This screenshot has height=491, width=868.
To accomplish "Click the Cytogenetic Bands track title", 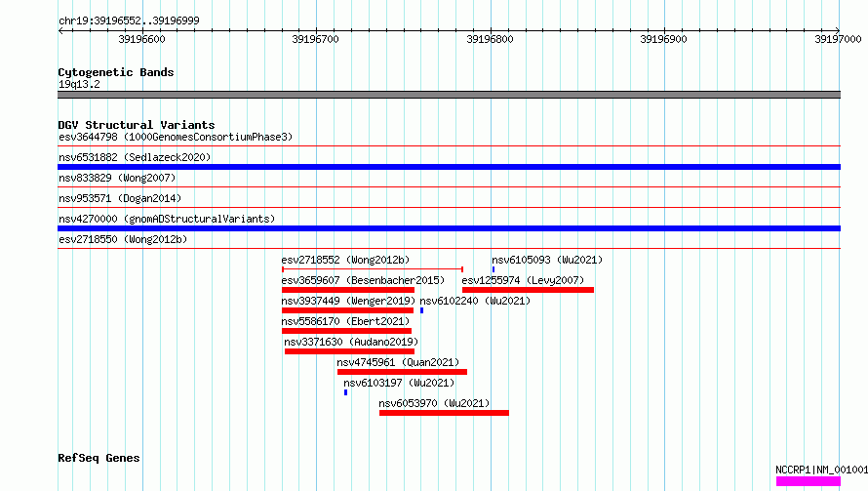I will pos(116,72).
